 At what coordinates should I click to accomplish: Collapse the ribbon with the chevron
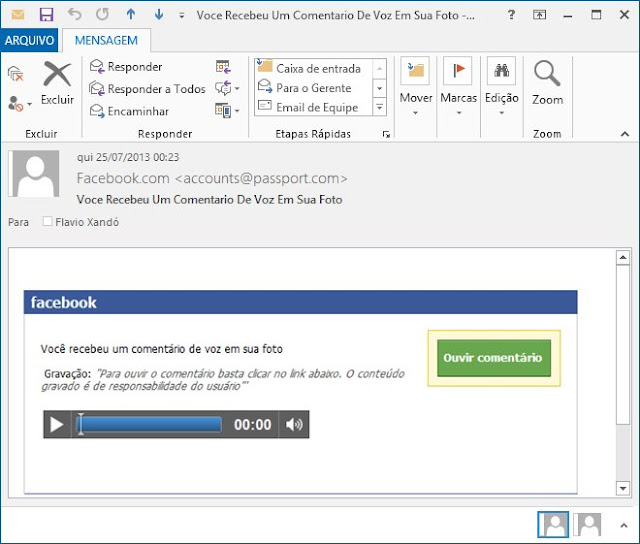click(x=625, y=134)
